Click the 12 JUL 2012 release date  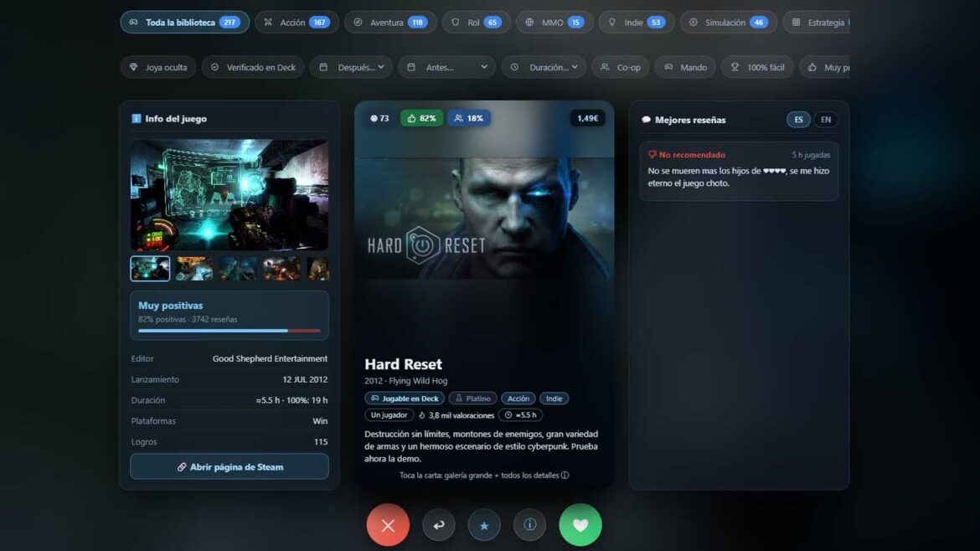tap(305, 379)
